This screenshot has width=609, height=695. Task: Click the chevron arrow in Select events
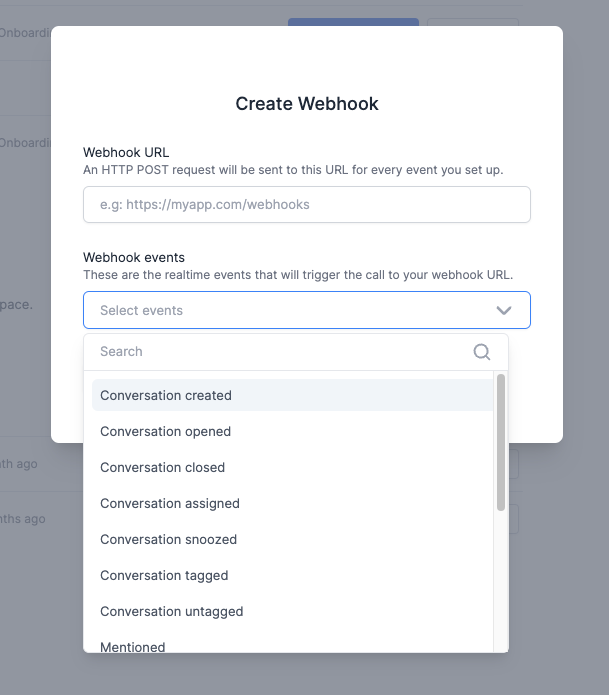[504, 310]
